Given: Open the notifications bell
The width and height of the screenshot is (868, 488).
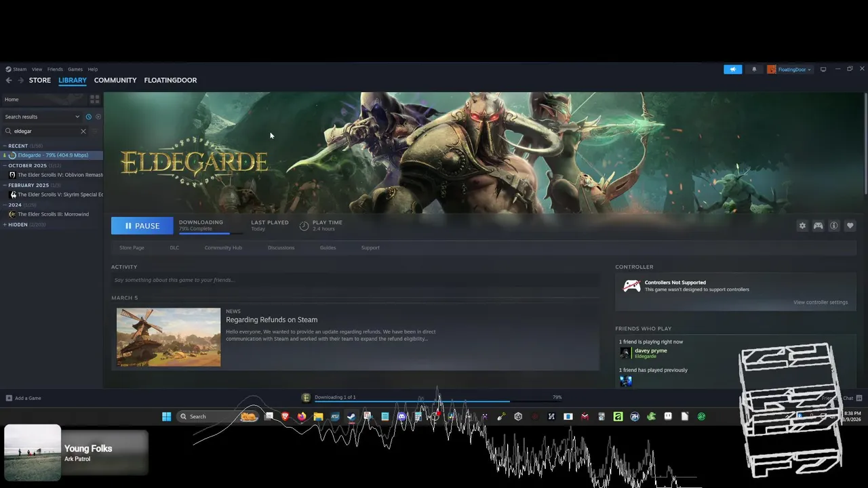Looking at the screenshot, I should 754,69.
